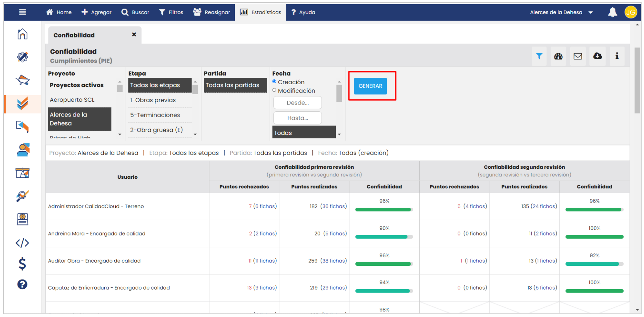Open the Reasignar menu item
The height and width of the screenshot is (317, 644).
pos(211,12)
